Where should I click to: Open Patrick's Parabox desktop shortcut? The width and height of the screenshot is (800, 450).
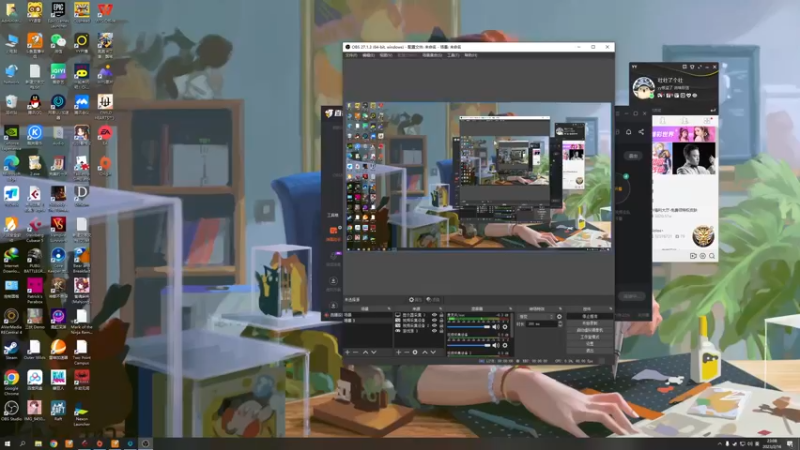pyautogui.click(x=35, y=291)
